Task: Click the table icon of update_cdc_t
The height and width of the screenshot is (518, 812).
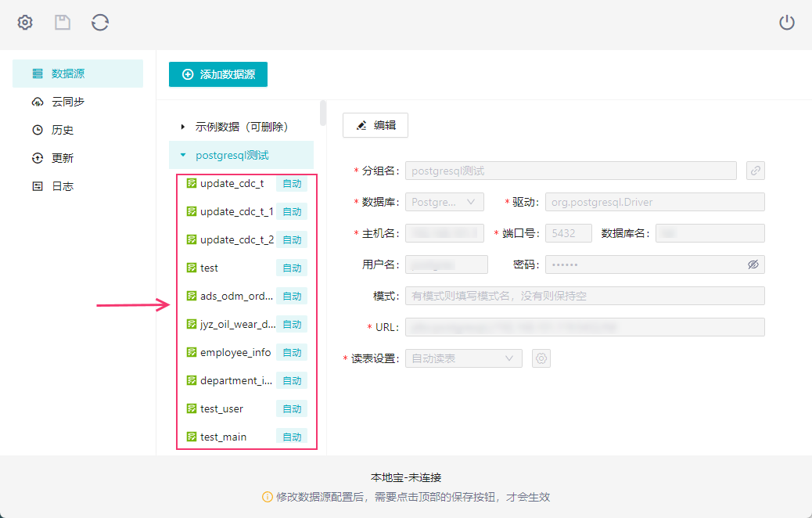Action: (192, 183)
